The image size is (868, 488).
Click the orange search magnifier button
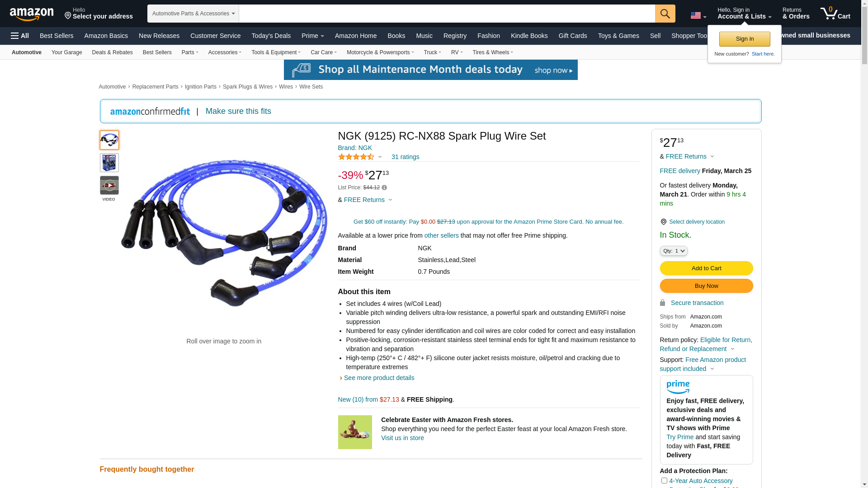tap(665, 14)
